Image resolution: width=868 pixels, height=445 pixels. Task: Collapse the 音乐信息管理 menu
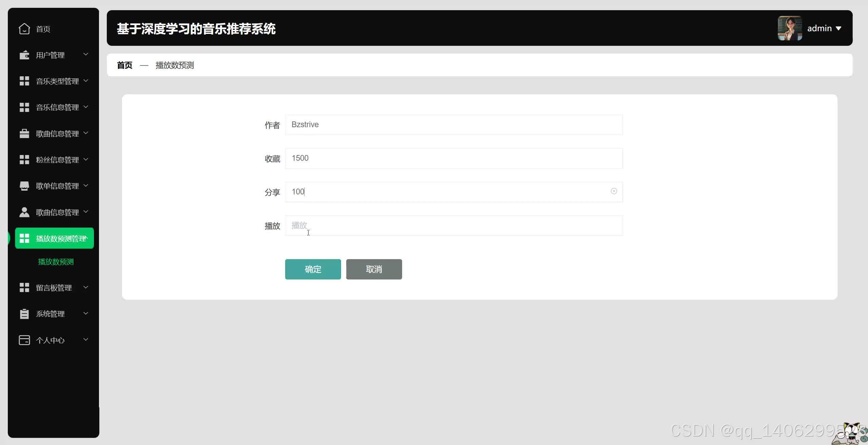(86, 107)
